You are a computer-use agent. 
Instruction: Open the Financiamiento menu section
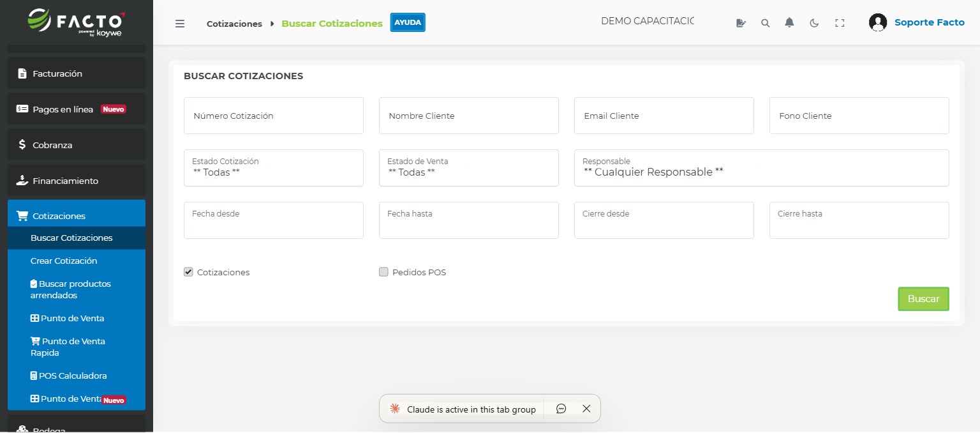(65, 181)
